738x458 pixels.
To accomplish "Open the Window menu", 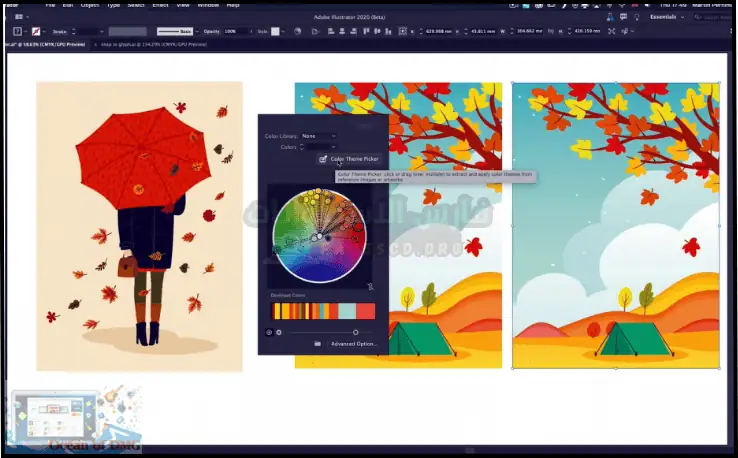I will (209, 5).
